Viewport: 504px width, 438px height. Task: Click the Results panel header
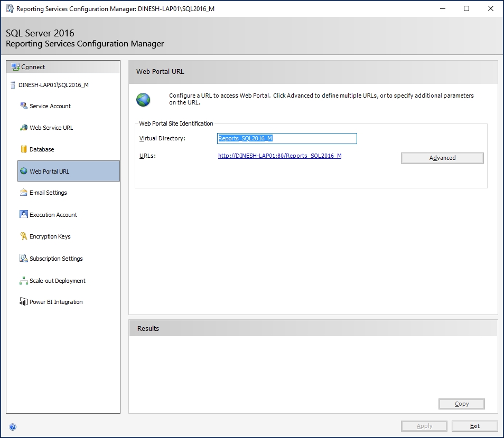coord(313,328)
